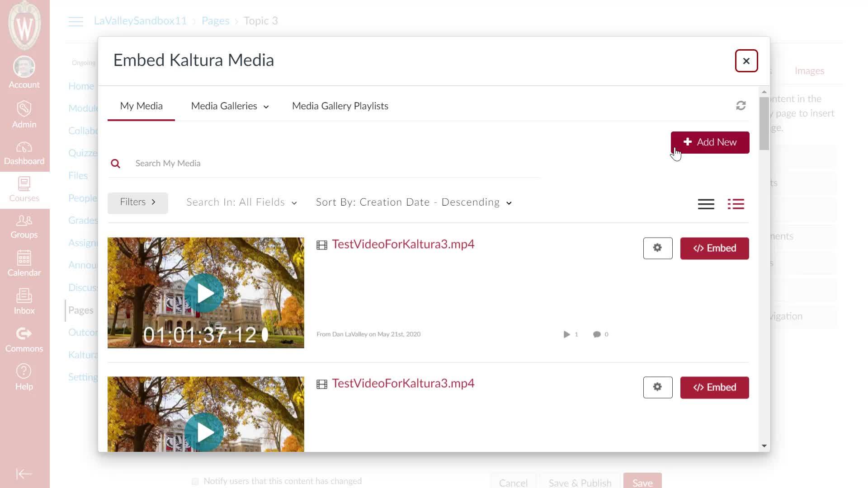Screen dimensions: 868x488
Task: Open the Commons icon in the sidebar
Action: click(x=24, y=340)
